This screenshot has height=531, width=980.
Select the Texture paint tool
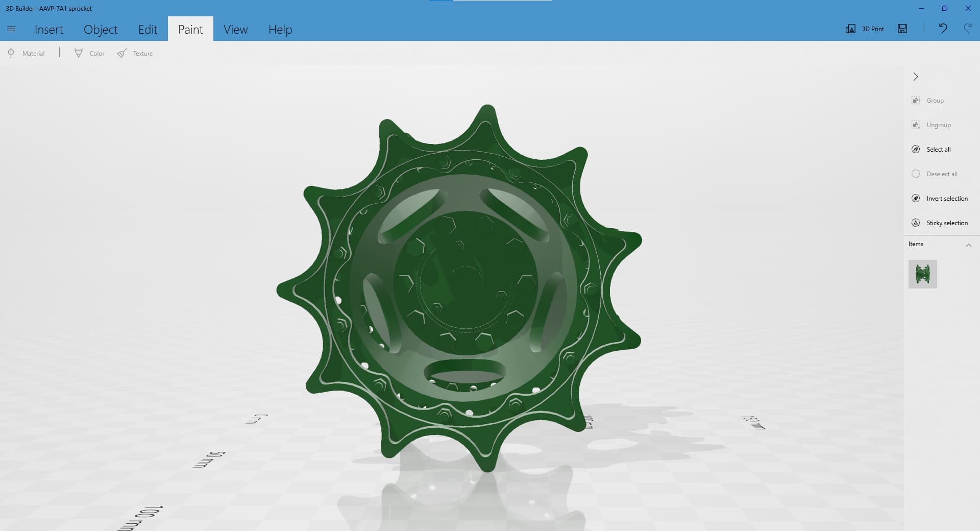135,54
